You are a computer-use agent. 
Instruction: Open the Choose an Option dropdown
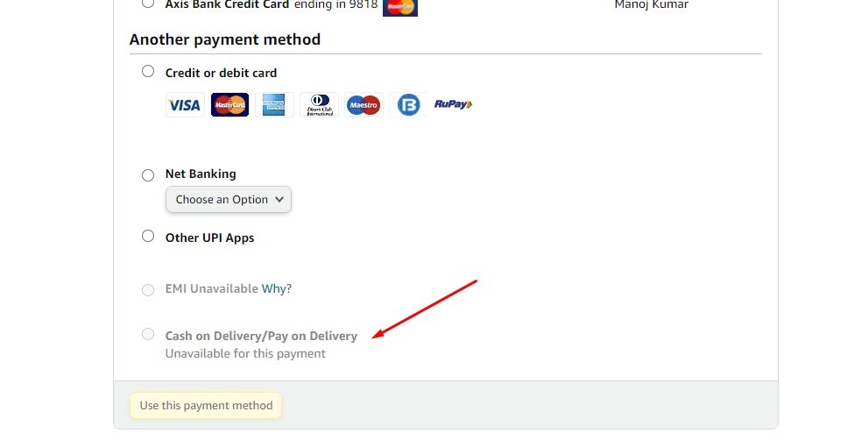229,200
